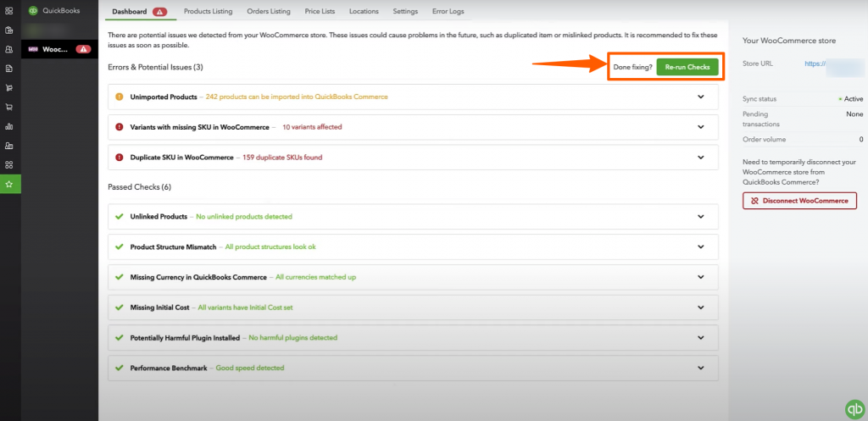Viewport: 868px width, 421px height.
Task: Open the QuickBooks help bubble at bottom right
Action: 854,409
